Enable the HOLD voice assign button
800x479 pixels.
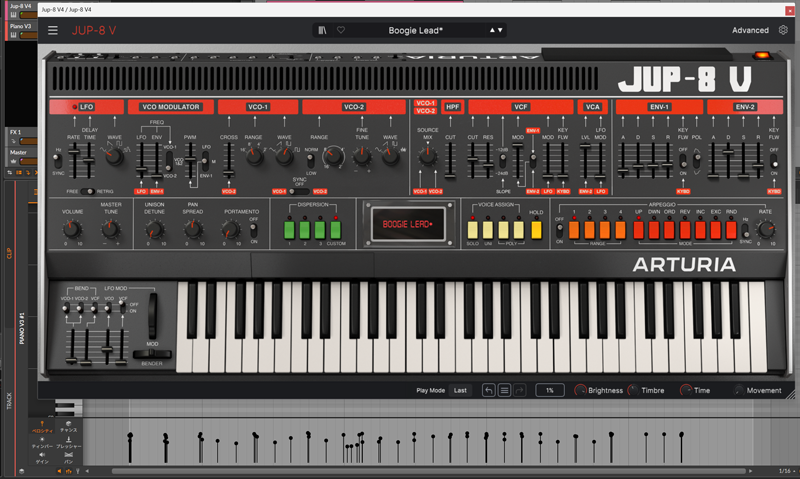click(x=536, y=230)
